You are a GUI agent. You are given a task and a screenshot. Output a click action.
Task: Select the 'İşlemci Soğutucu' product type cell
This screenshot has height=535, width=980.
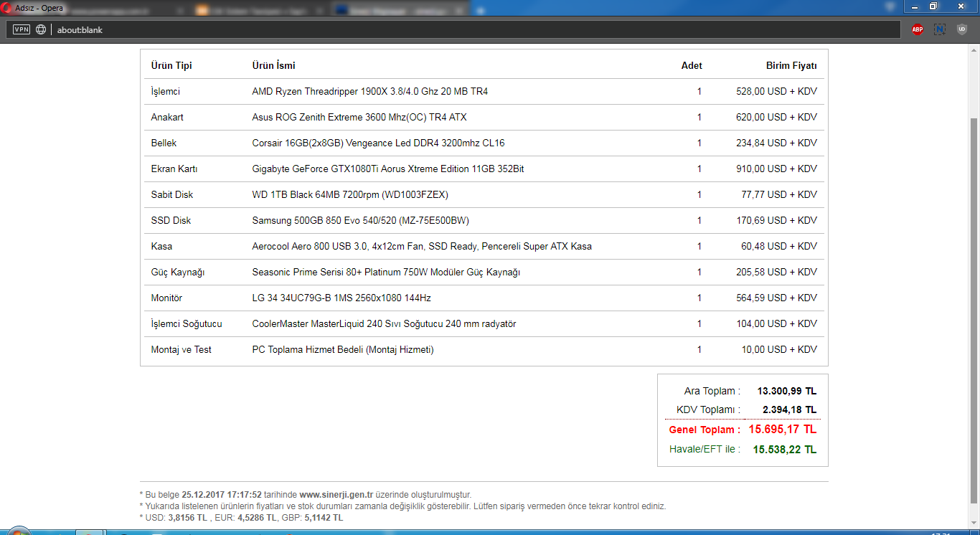pos(187,323)
